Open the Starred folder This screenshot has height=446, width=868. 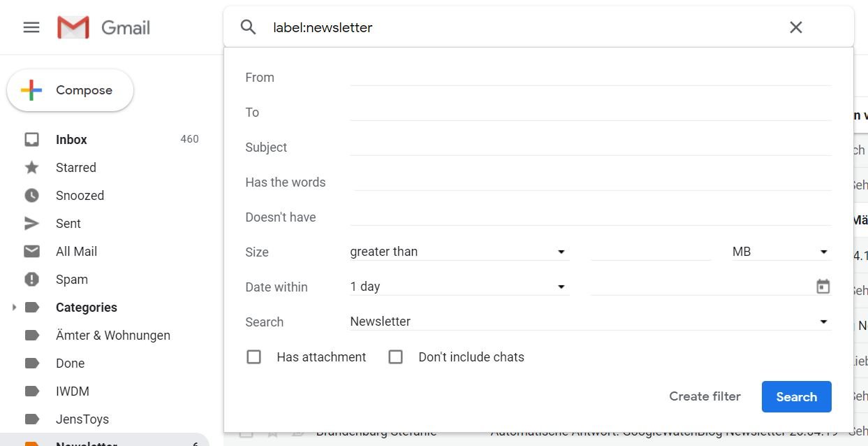coord(75,168)
